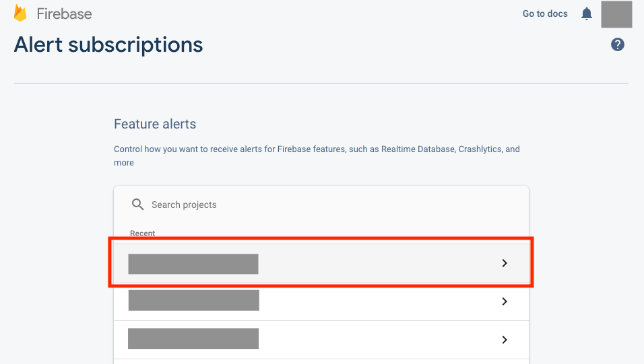Viewport: 644px width, 364px height.
Task: Click the magnifying glass search icon
Action: coord(137,205)
